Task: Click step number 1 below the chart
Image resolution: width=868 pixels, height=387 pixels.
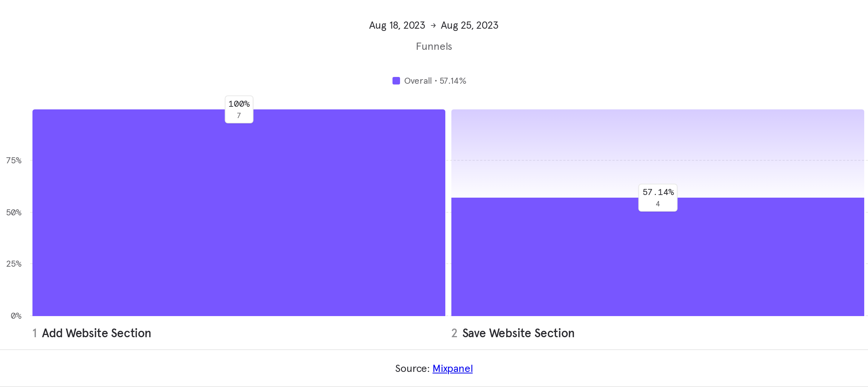Action: [x=35, y=333]
